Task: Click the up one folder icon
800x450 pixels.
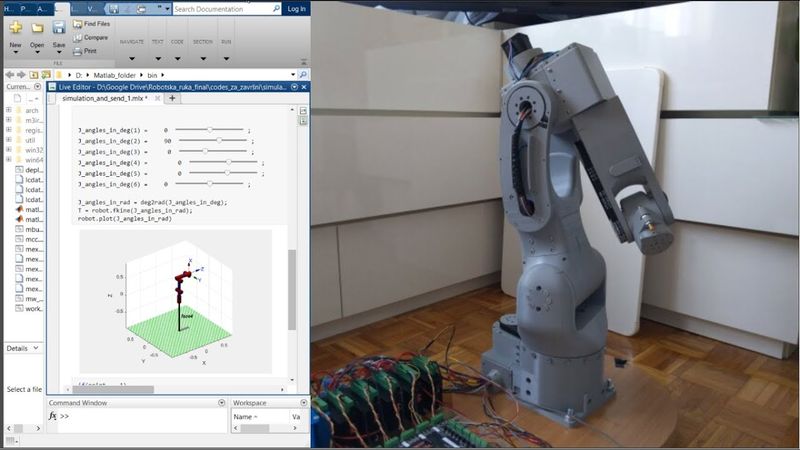Action: click(34, 75)
